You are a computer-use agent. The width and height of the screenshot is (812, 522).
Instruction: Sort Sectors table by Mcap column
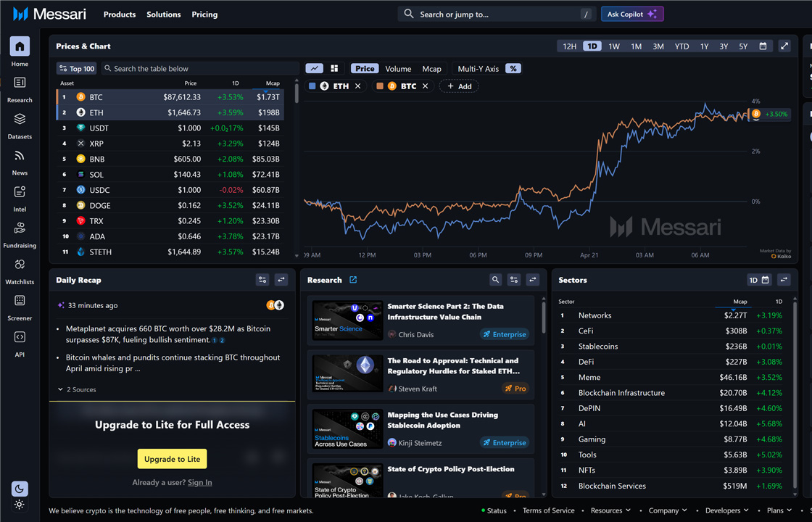[739, 302]
